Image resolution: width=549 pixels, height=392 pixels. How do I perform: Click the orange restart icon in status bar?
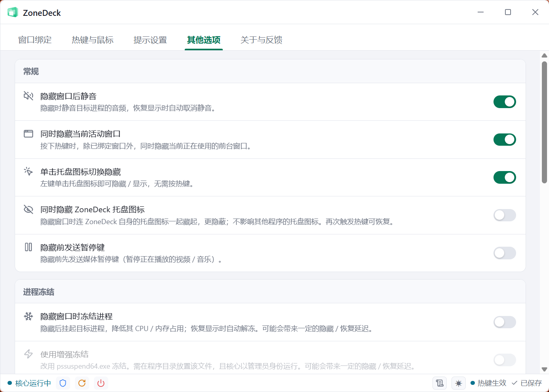[82, 383]
